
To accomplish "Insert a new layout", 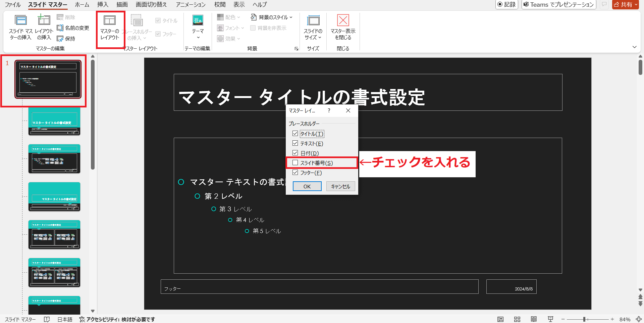I will click(x=44, y=28).
